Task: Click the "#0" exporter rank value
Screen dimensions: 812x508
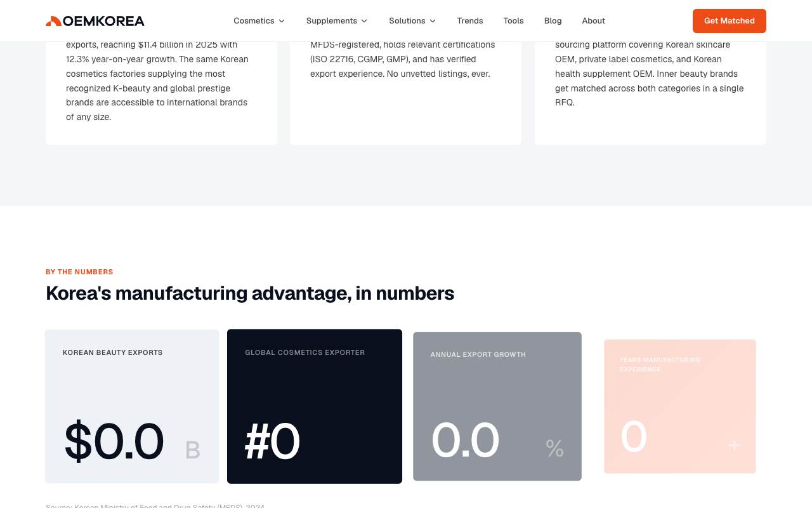Action: tap(272, 442)
